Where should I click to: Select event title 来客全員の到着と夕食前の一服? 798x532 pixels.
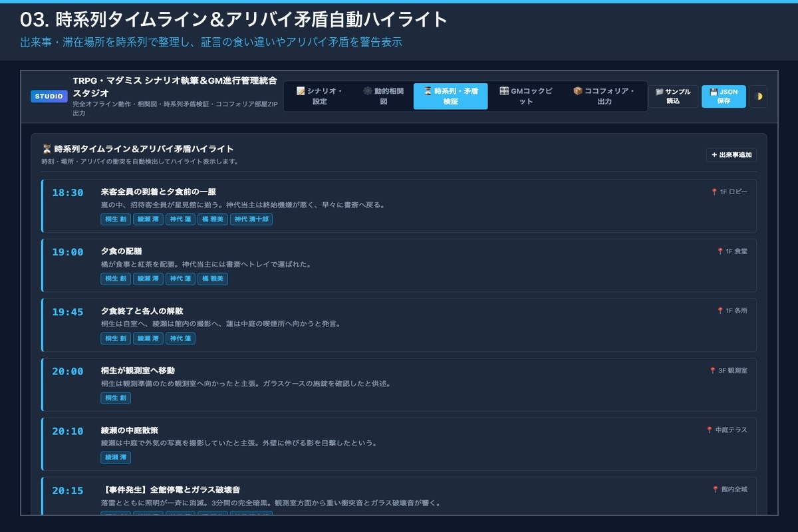158,192
